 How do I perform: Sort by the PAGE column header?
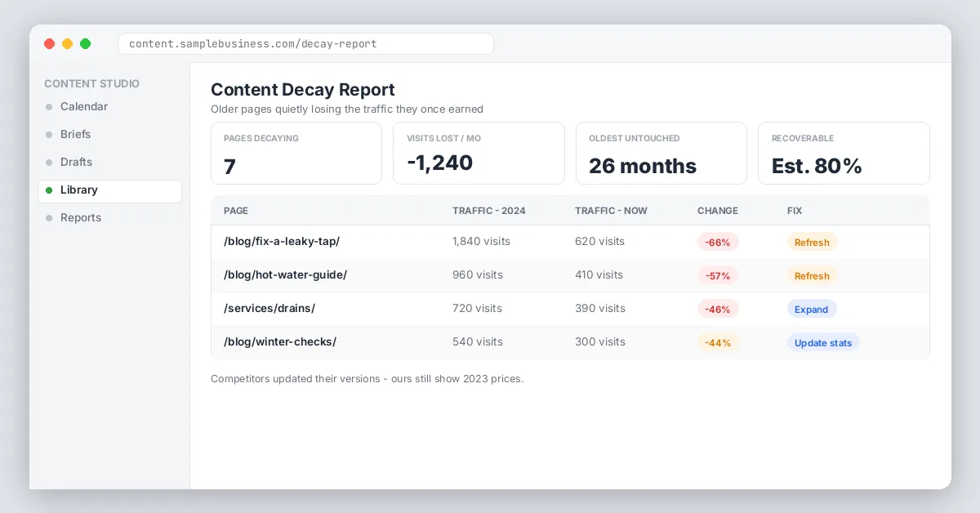click(236, 211)
